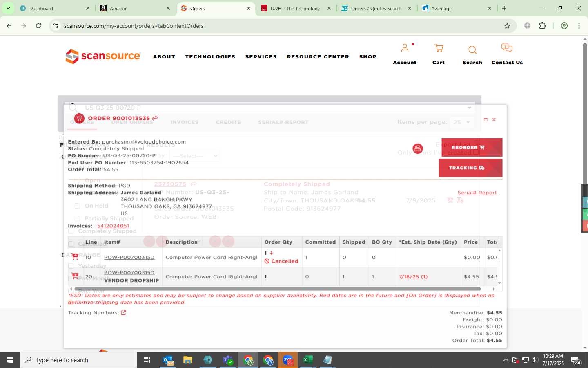Open Chrome tab search dropdown
This screenshot has width=588, height=368.
[x=8, y=8]
